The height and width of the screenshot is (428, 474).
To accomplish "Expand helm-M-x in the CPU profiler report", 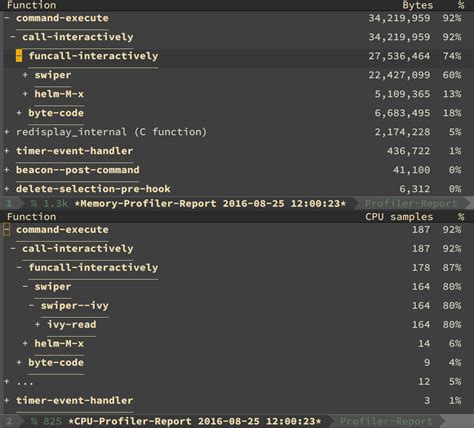I will tap(25, 344).
